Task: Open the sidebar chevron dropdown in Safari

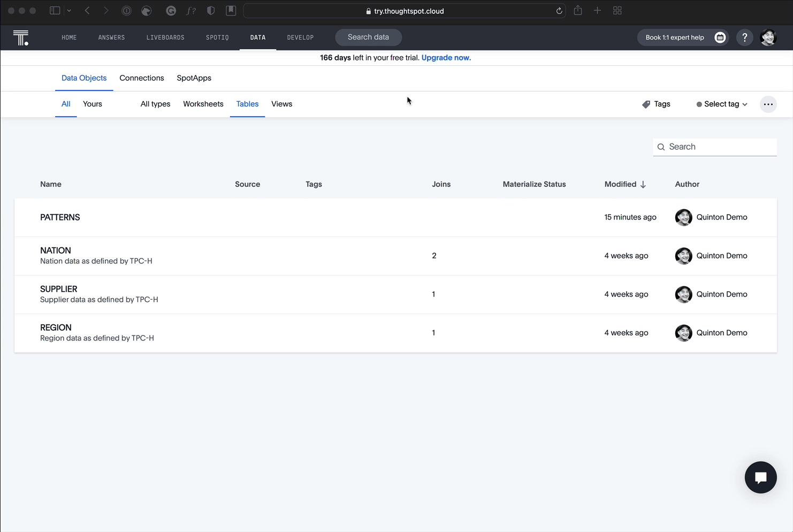Action: tap(69, 11)
